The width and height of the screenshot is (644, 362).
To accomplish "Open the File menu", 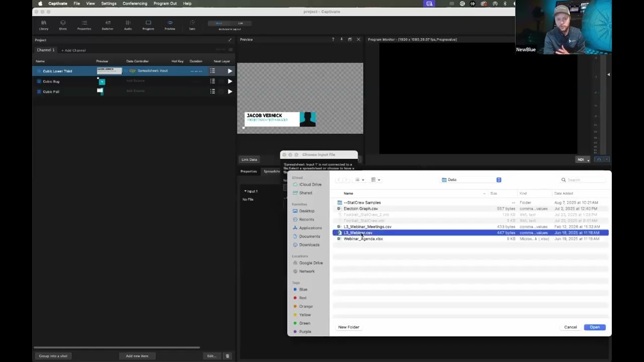I will pyautogui.click(x=76, y=4).
